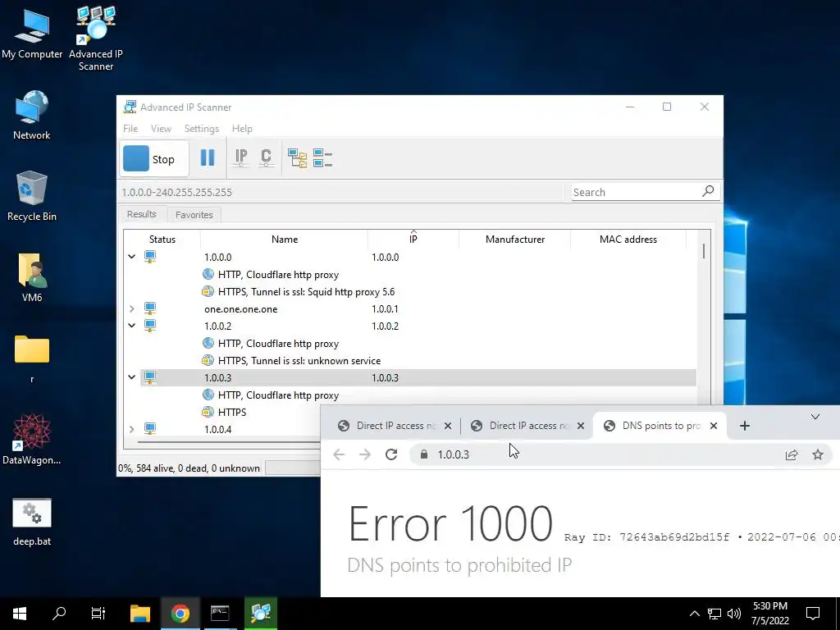840x630 pixels.
Task: Open the Windows Start menu
Action: click(20, 614)
